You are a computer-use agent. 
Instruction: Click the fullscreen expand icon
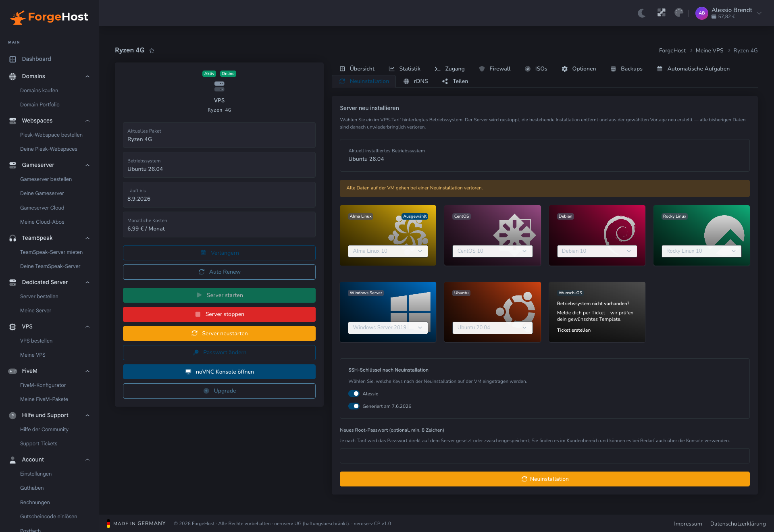(x=661, y=13)
